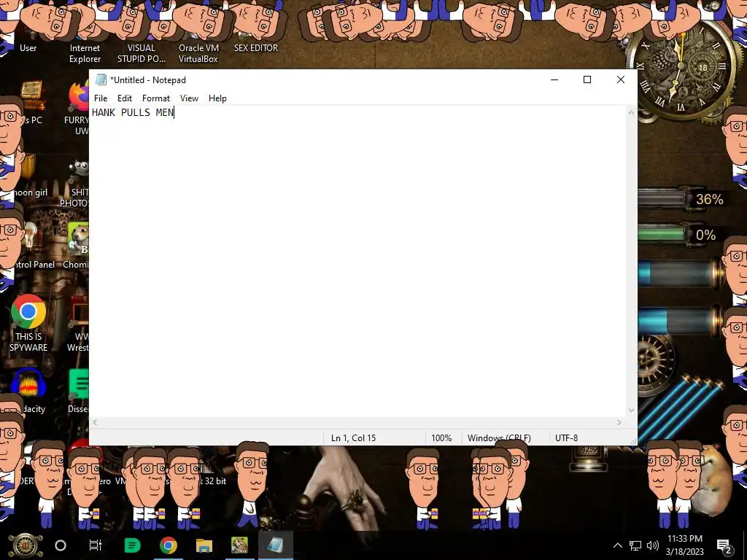Screen dimensions: 747x560
Task: Open Cortana circle on taskbar
Action: 61,545
